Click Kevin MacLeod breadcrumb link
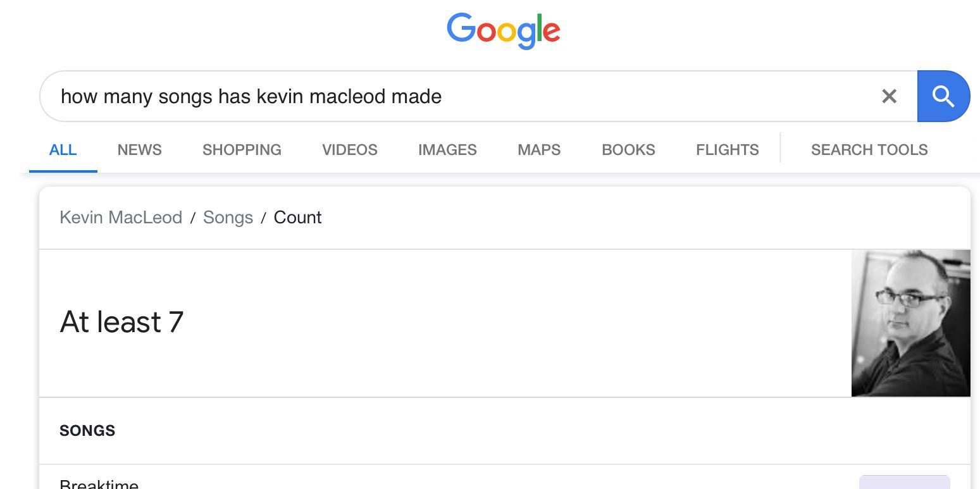 pyautogui.click(x=121, y=218)
